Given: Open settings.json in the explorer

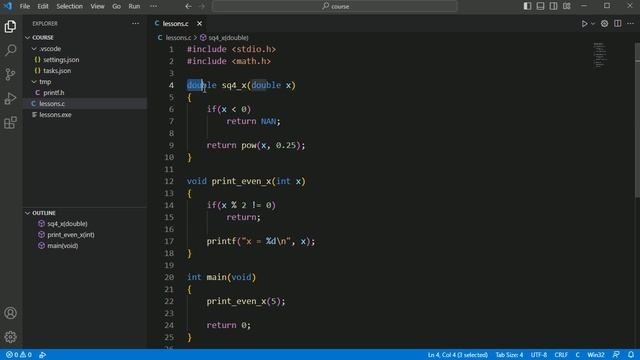Looking at the screenshot, I should coord(61,60).
